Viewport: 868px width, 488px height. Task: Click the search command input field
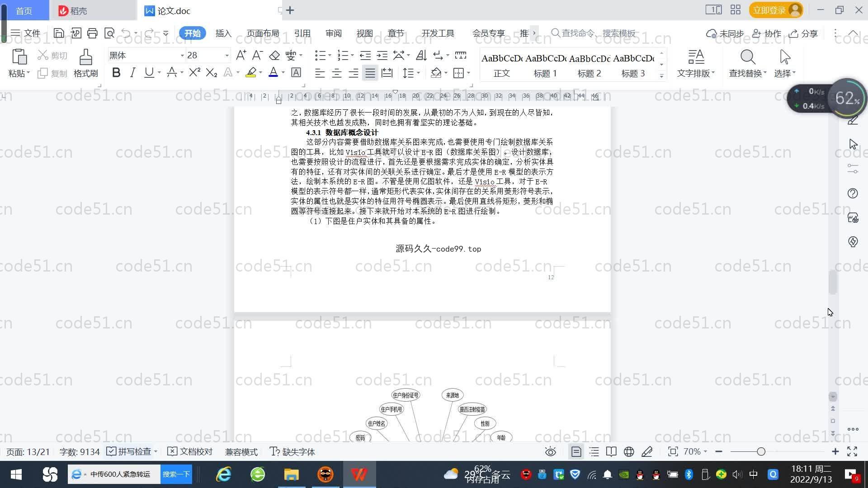[599, 33]
